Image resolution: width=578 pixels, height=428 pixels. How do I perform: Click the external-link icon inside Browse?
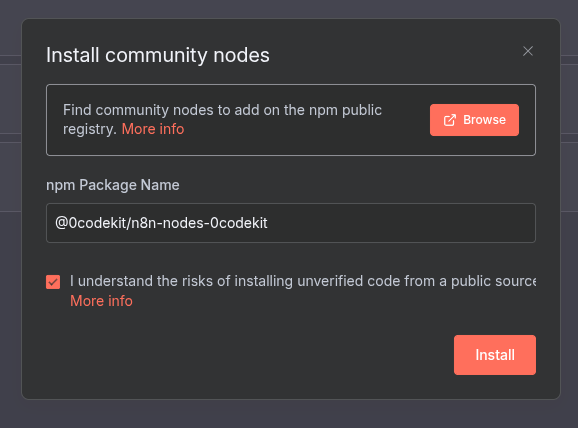tap(450, 120)
